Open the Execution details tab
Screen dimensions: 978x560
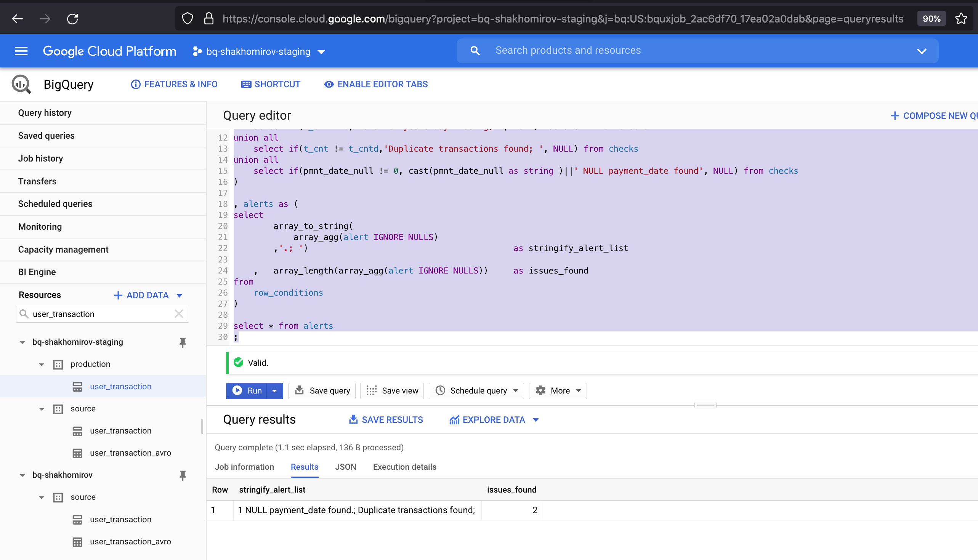click(x=404, y=467)
